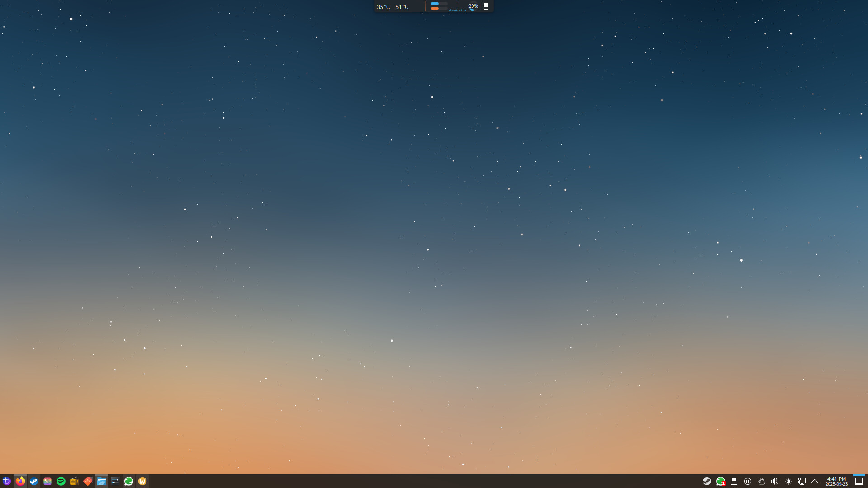Open the sliders settings app icon
Viewport: 868px width, 488px height.
click(115, 481)
